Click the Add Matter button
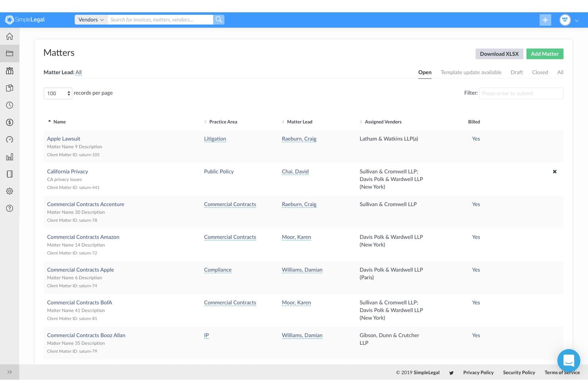 pyautogui.click(x=545, y=54)
